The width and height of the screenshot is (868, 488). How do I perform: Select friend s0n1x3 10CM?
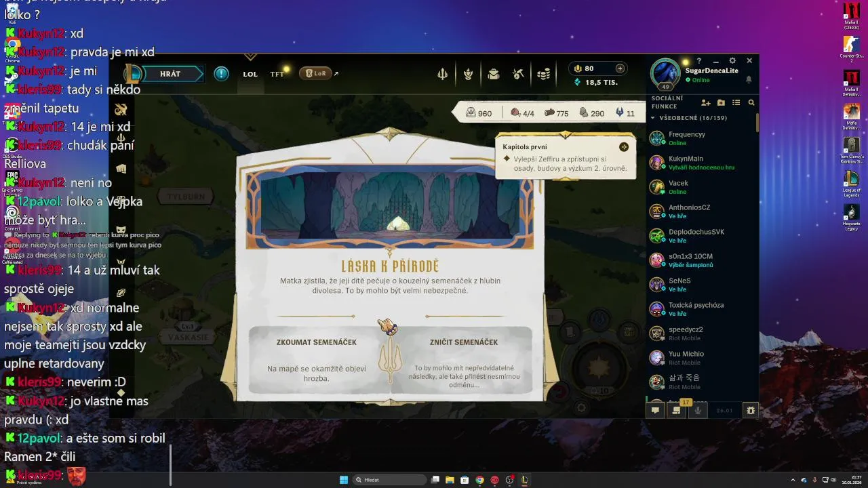pos(701,260)
